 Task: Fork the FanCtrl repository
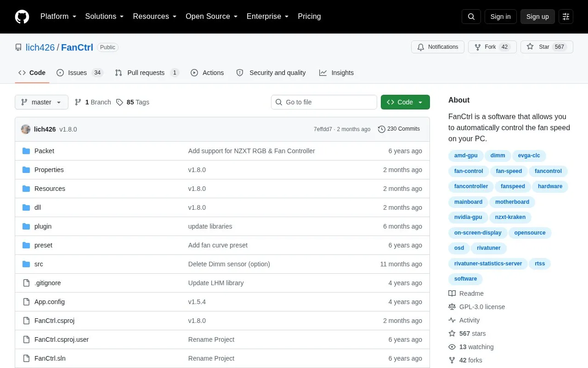[x=492, y=47]
